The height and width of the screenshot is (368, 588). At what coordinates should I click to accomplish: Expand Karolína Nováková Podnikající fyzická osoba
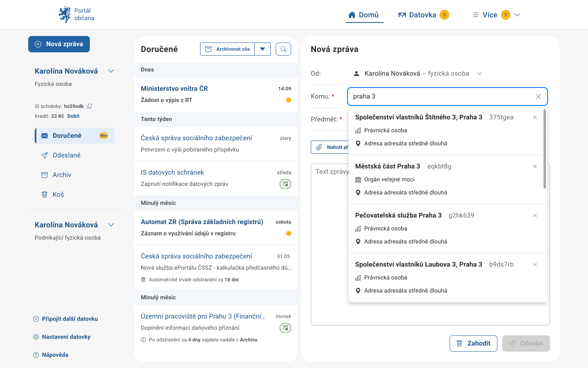tap(111, 225)
